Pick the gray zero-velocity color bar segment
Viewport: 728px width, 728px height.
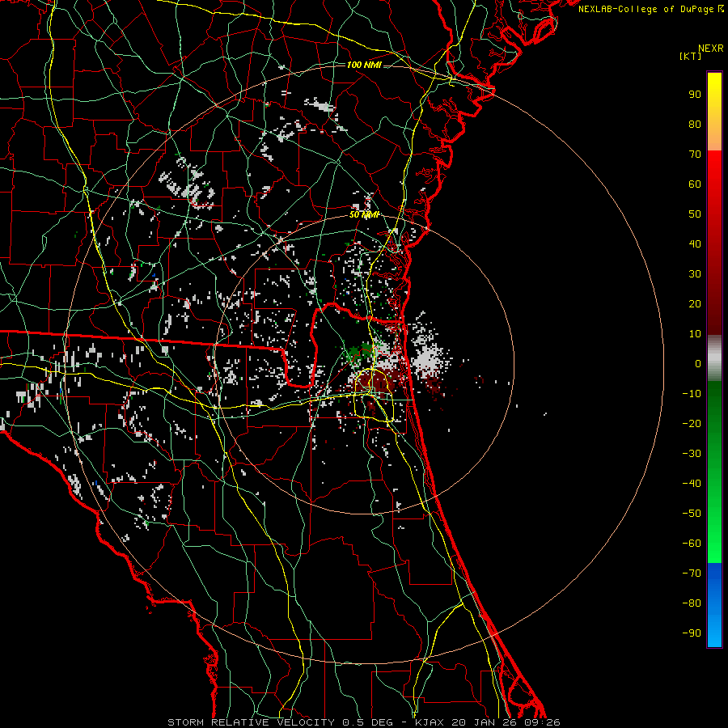click(714, 358)
